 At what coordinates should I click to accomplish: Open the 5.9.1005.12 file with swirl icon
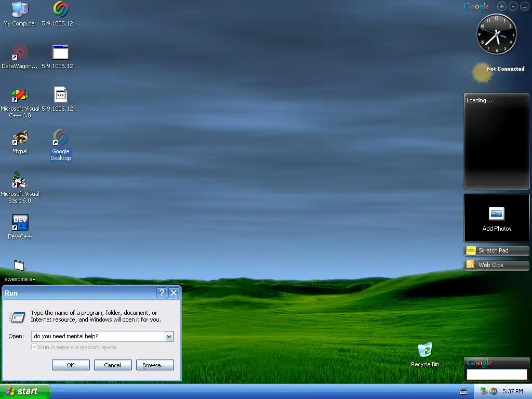coord(60,14)
